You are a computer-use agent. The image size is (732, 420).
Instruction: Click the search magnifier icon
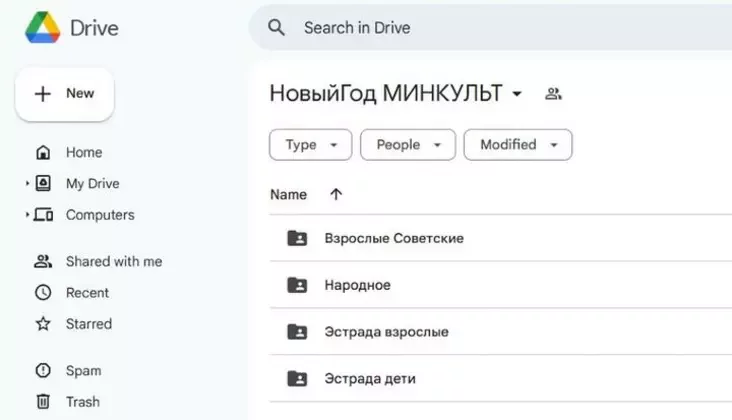[277, 28]
